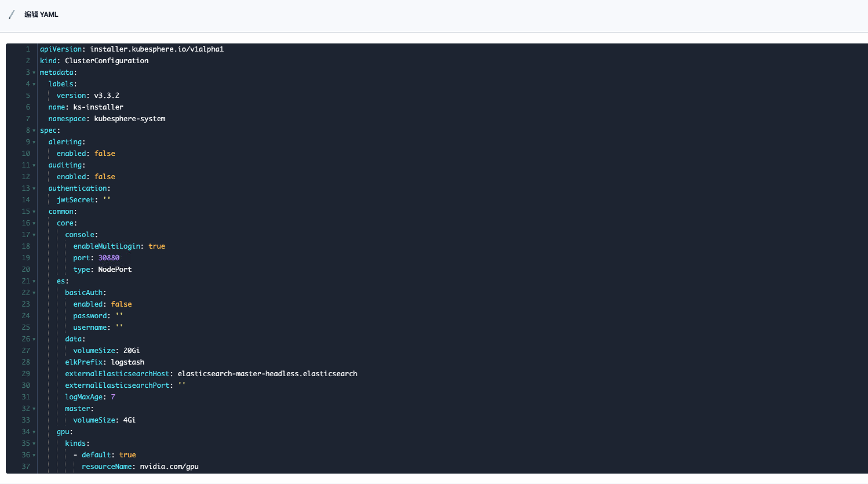Fold the kinds block at line 35

(x=34, y=443)
